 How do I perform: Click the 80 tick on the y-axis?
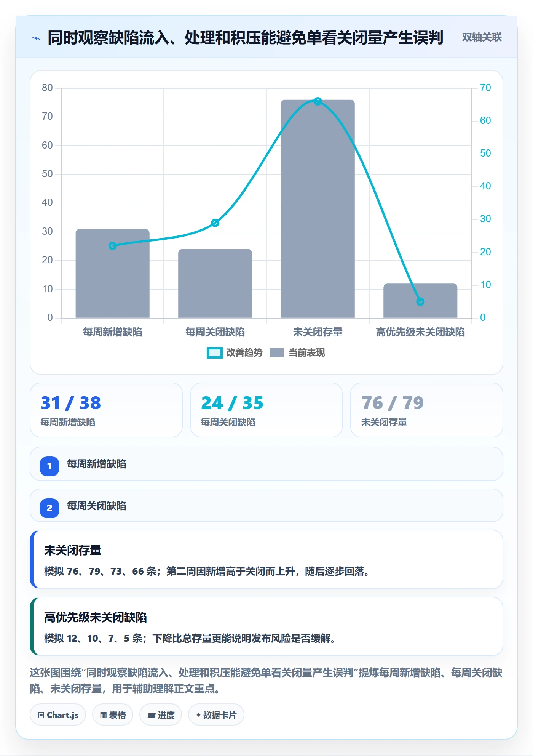47,88
